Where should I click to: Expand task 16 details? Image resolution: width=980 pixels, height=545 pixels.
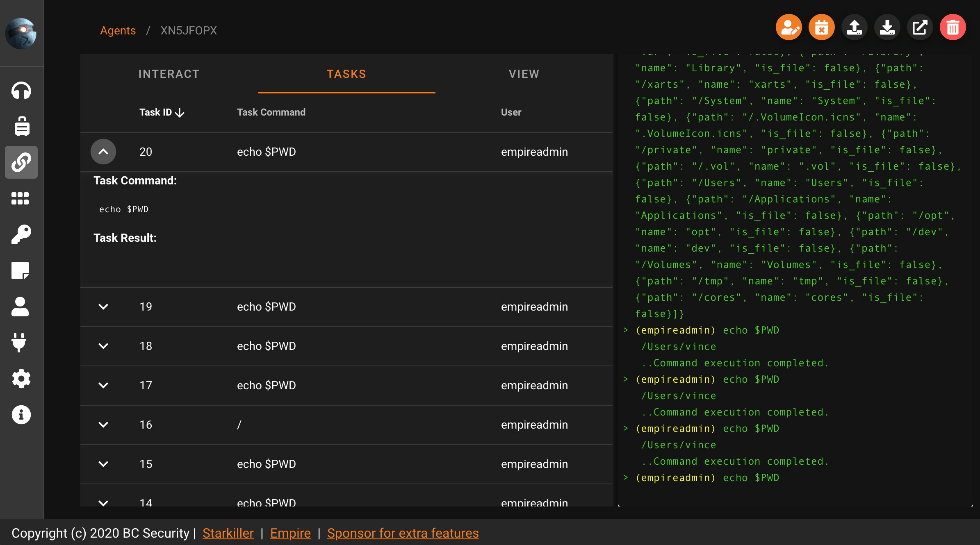click(103, 425)
